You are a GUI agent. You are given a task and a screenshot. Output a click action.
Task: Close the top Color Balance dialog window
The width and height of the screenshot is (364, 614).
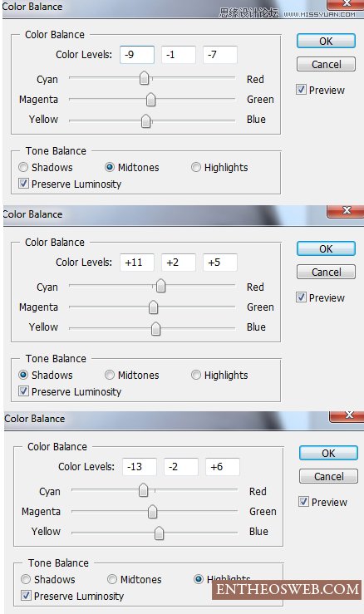[x=347, y=4]
